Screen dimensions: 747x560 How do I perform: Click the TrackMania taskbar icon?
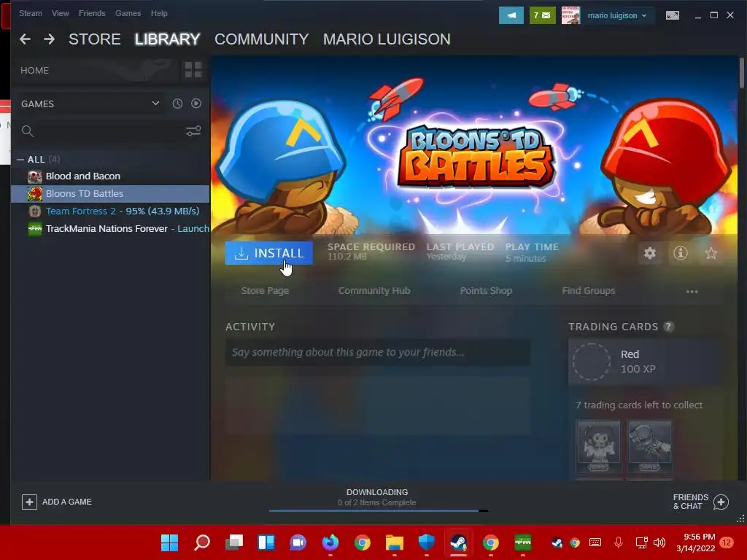[522, 542]
